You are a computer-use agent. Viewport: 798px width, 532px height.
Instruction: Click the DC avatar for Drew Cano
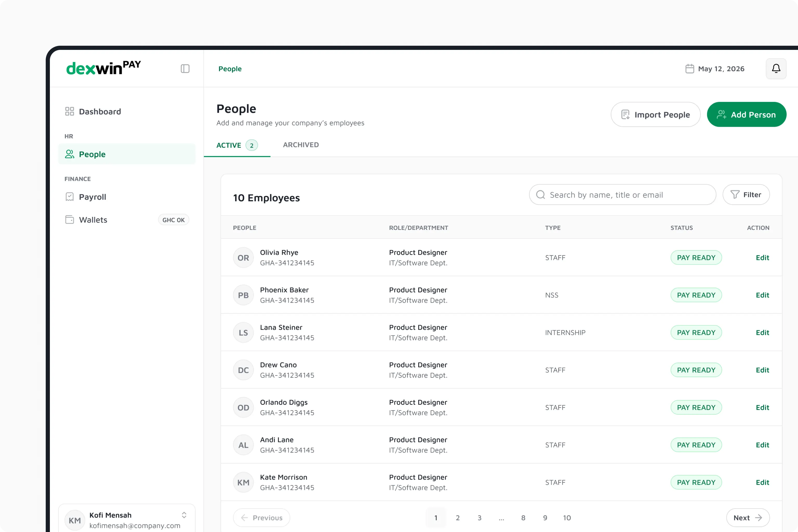click(243, 370)
